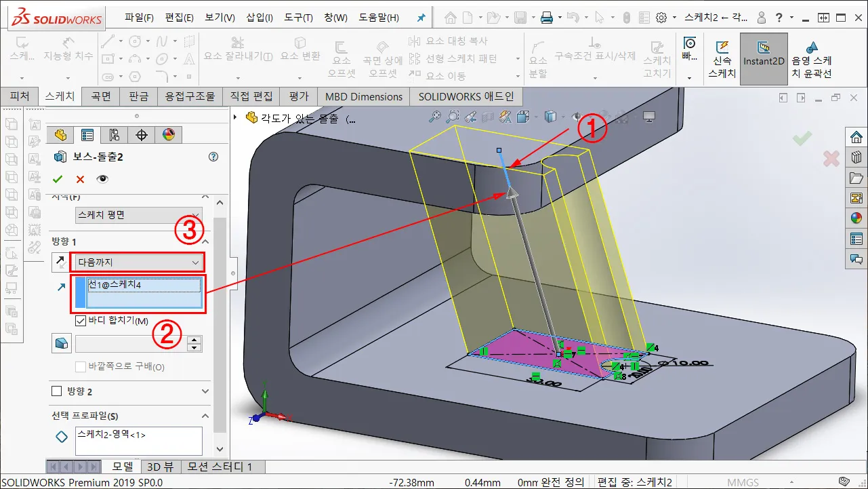Switch to the 피처 ribbon tab
Screen dimensions: 868x489
pos(20,96)
